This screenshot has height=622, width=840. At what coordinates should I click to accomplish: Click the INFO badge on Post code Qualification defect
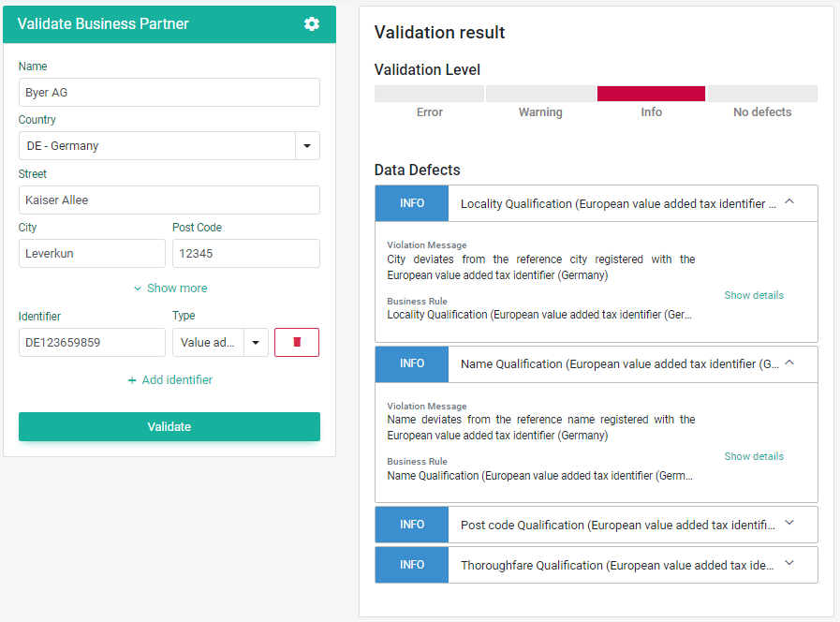pos(411,525)
